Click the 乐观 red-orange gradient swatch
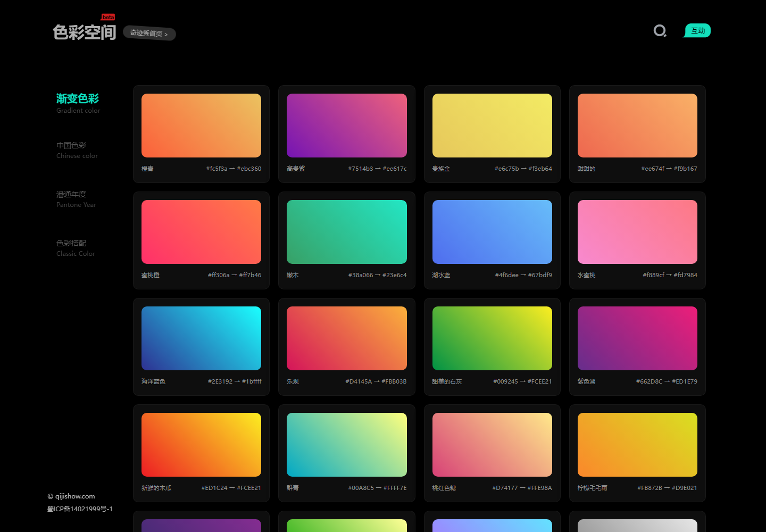766x532 pixels. 347,338
